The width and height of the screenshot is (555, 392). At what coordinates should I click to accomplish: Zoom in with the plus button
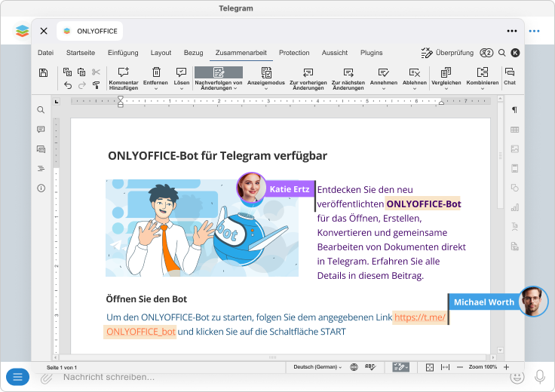[x=507, y=367]
